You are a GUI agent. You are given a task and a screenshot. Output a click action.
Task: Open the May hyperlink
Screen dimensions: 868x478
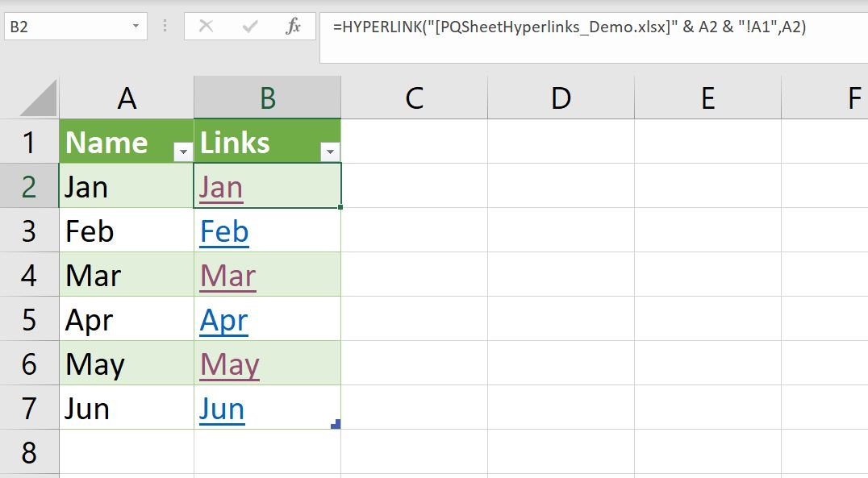(229, 364)
